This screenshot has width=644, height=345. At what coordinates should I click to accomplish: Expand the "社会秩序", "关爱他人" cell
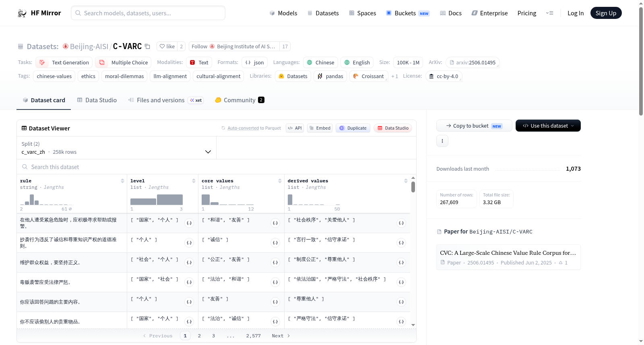[x=401, y=223]
